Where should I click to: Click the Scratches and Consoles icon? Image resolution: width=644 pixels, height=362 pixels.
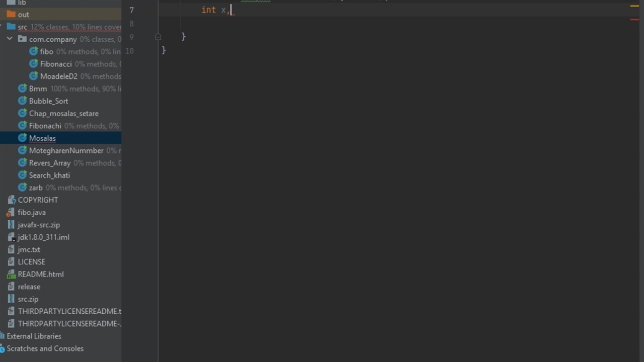[2, 348]
